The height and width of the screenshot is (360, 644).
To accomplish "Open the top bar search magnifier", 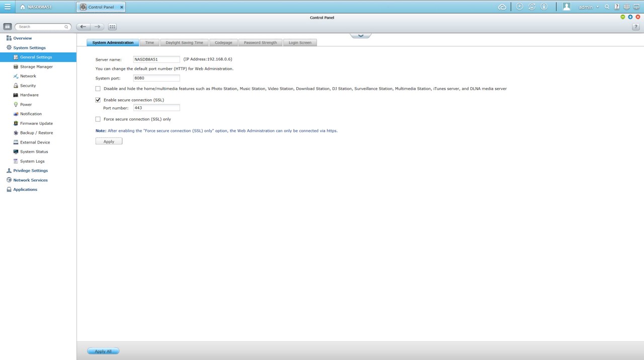I will pos(607,7).
